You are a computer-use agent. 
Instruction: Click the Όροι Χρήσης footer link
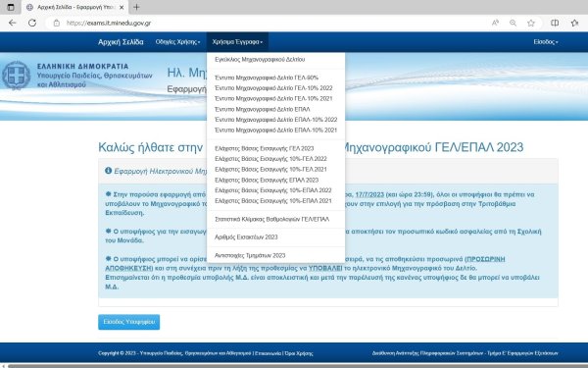pyautogui.click(x=299, y=353)
